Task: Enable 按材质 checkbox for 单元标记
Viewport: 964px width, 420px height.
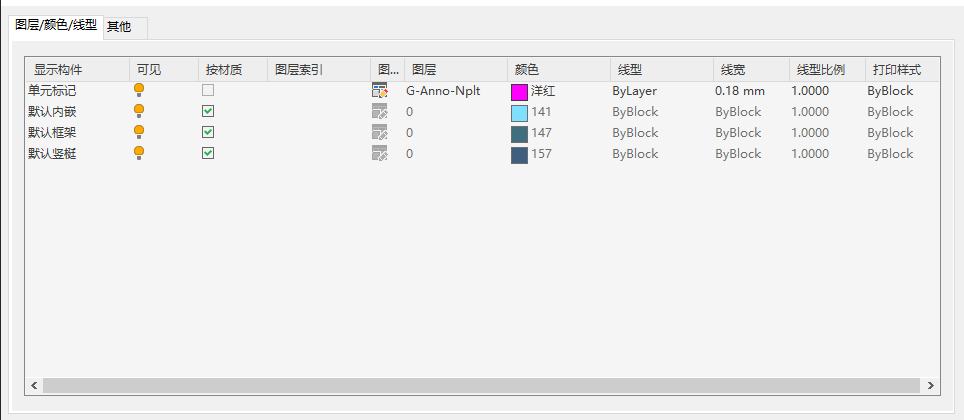Action: tap(208, 90)
